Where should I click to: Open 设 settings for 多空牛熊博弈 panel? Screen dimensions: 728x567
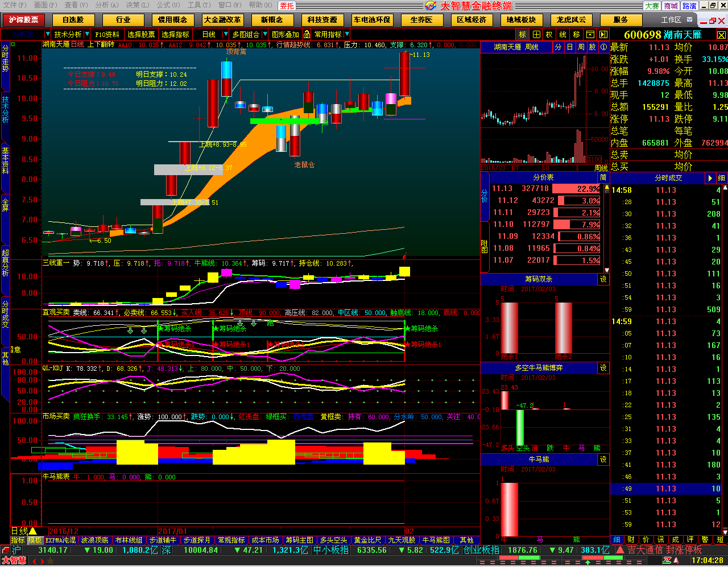tap(603, 368)
